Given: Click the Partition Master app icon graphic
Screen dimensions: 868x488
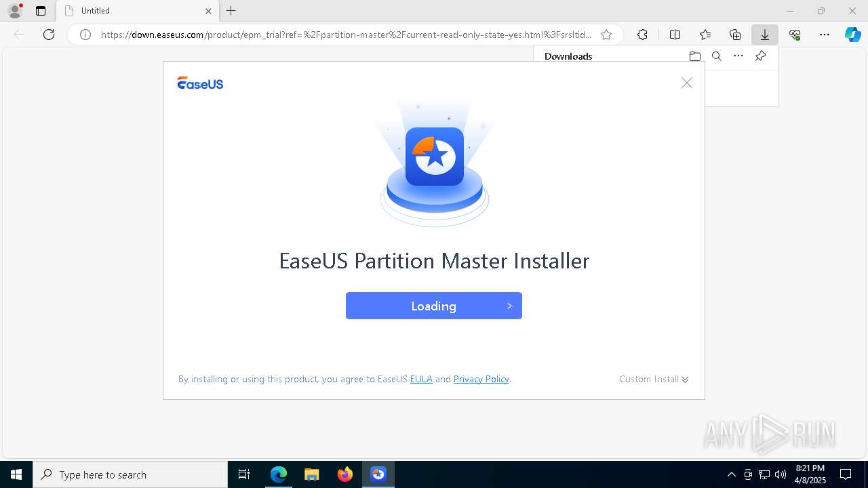Looking at the screenshot, I should point(435,157).
